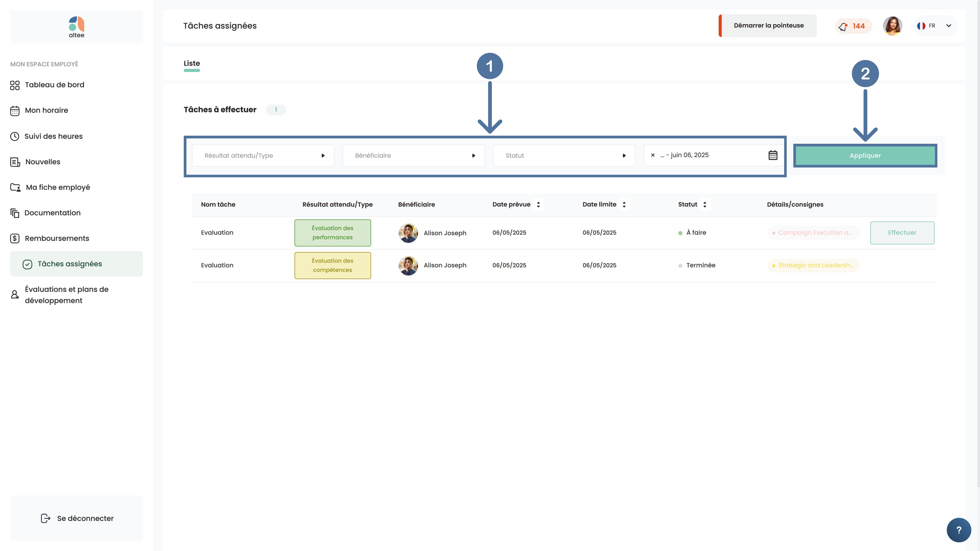Open the Remboursements section
980x551 pixels.
[x=57, y=239]
